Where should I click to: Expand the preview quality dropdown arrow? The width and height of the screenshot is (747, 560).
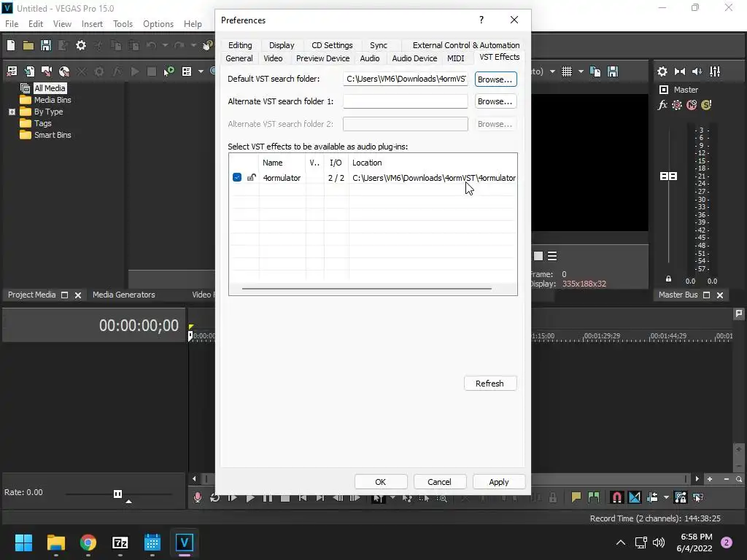click(x=552, y=71)
